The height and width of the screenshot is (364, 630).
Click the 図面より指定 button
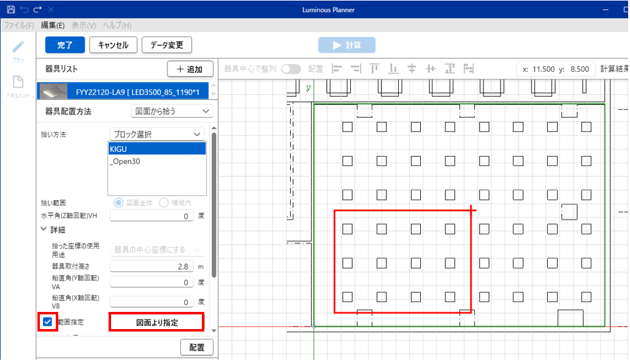coord(156,322)
